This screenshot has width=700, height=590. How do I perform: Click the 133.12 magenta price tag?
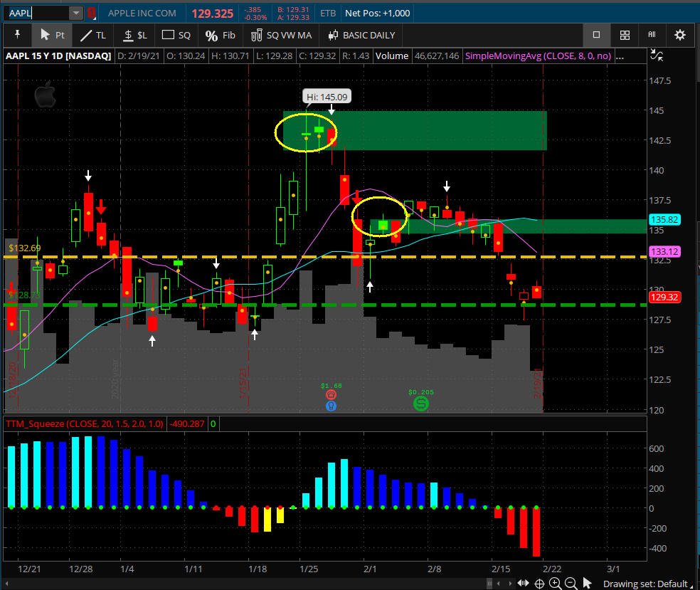(x=664, y=251)
